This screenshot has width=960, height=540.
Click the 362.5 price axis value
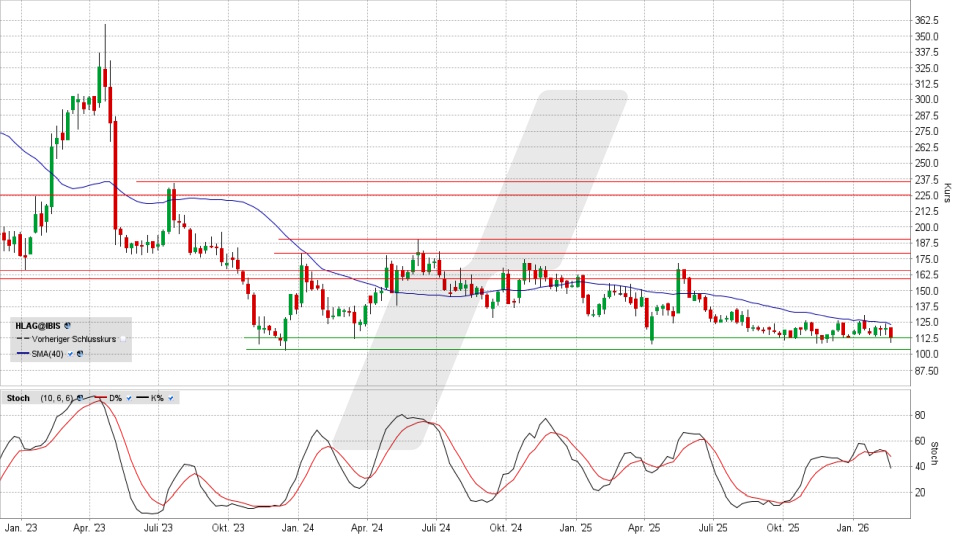pos(926,20)
